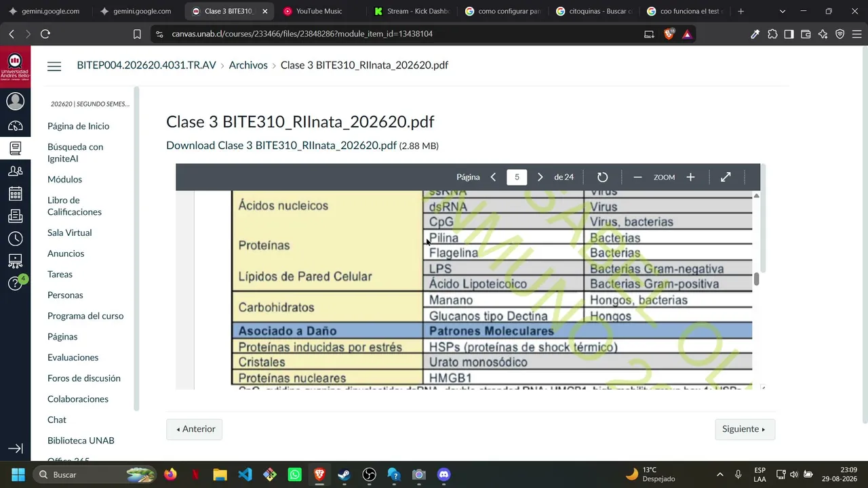The image size is (868, 488).
Task: Click the PDF vertical scrollbar thumb
Action: point(756,279)
